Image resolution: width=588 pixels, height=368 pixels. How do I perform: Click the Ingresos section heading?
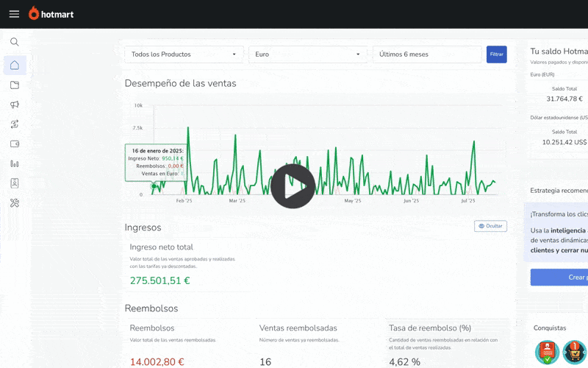pos(143,227)
